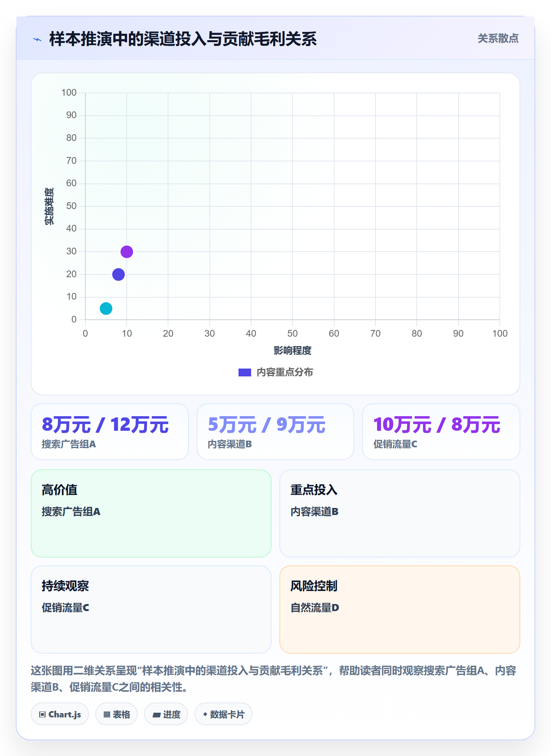The width and height of the screenshot is (551, 756).
Task: Open the 搜索广告组A data card with 8万元 / 12万元
Action: (110, 432)
